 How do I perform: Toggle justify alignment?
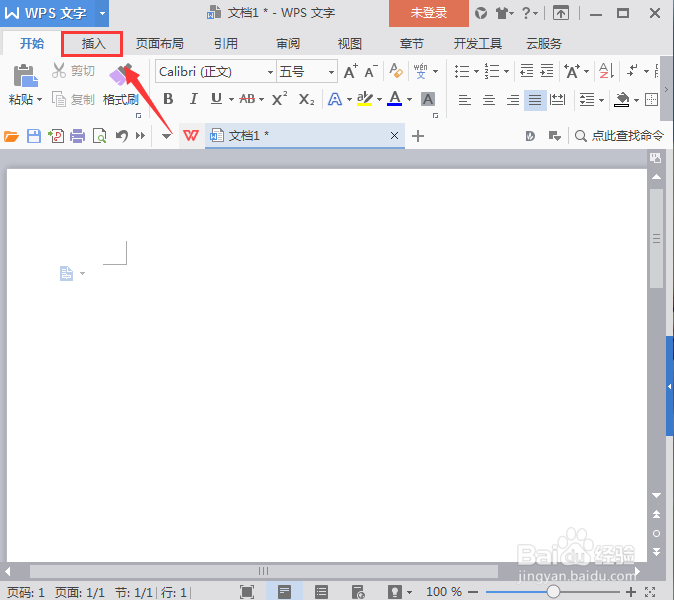(535, 100)
